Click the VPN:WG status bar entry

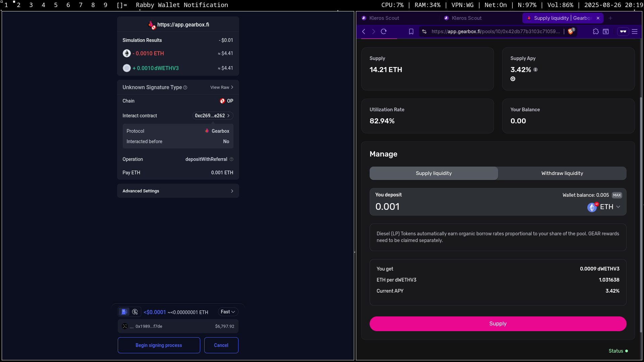pyautogui.click(x=463, y=5)
